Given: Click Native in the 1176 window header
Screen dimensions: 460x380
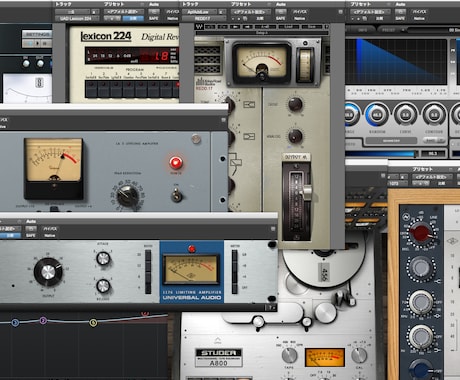Looking at the screenshot, I should coord(49,235).
